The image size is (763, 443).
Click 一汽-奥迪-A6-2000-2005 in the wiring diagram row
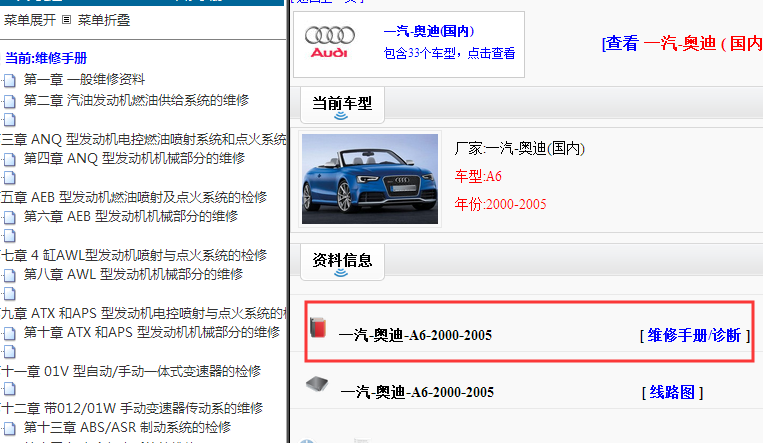[418, 392]
